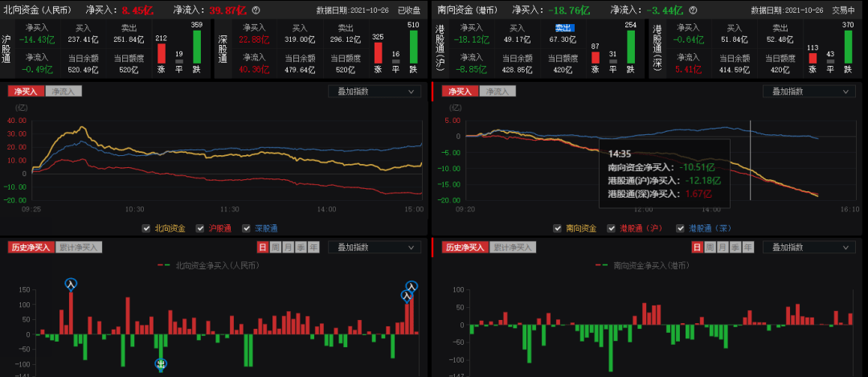Click the green 出 marker on northbound history chart
Image resolution: width=868 pixels, height=377 pixels.
[161, 364]
